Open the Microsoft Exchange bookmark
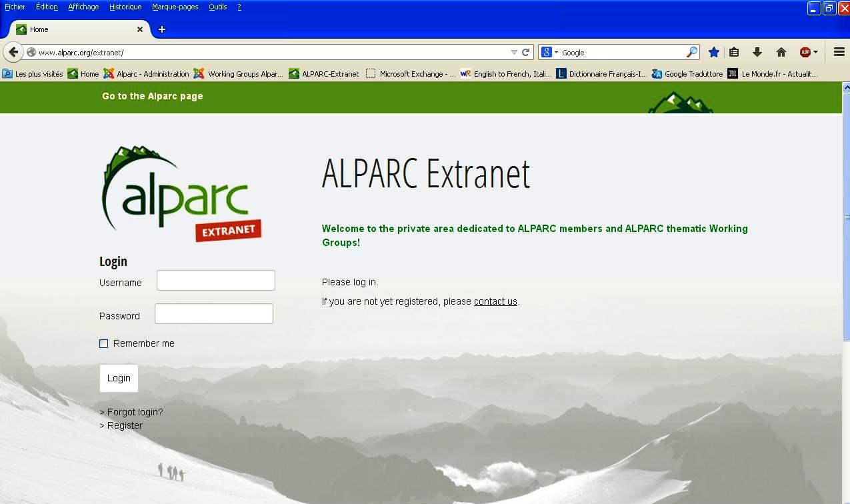The image size is (850, 504). click(x=411, y=74)
